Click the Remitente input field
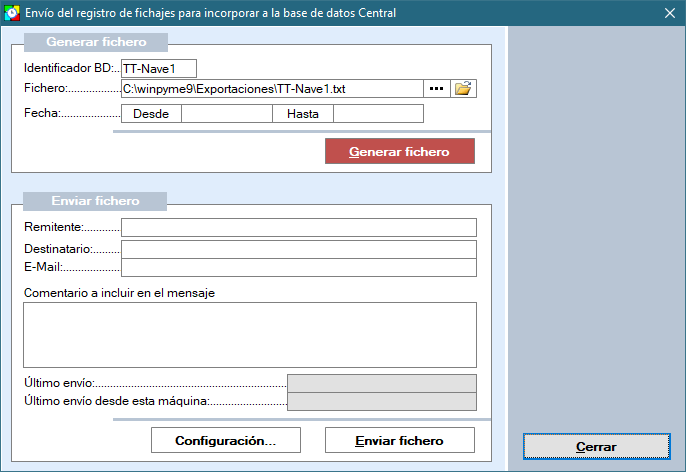The height and width of the screenshot is (472, 686). (298, 228)
